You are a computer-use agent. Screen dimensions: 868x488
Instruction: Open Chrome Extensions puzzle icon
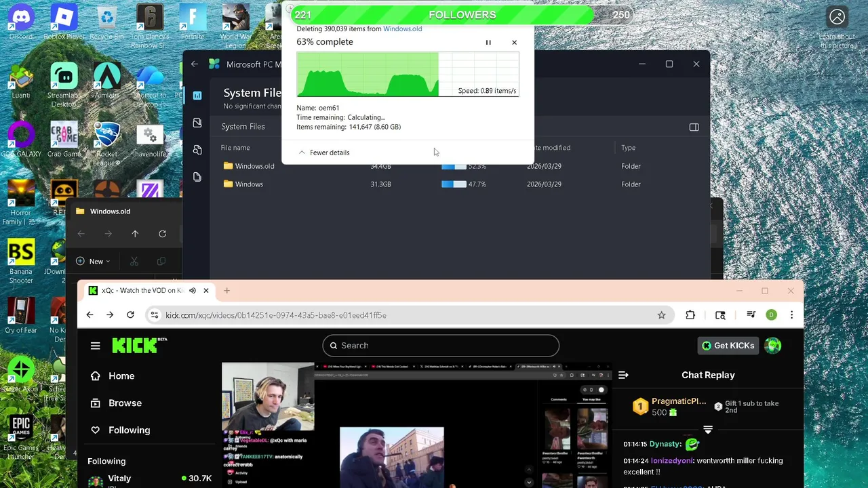point(690,315)
